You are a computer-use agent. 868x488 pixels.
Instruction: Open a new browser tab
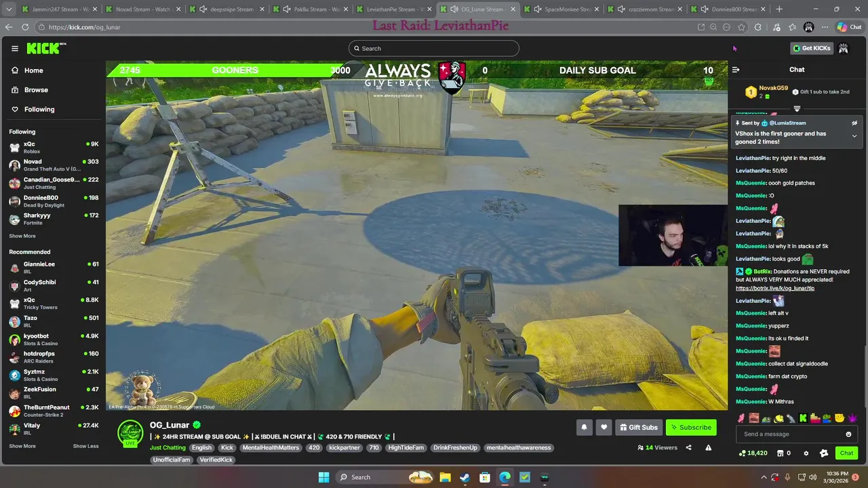click(x=779, y=9)
